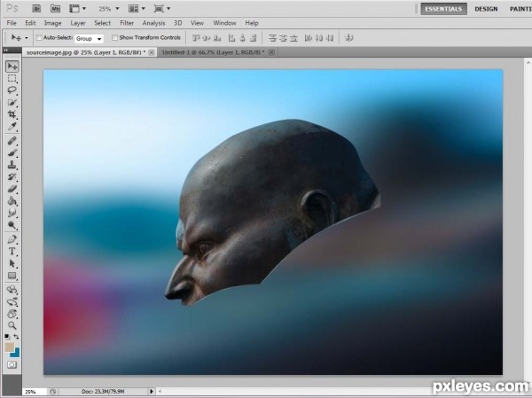
Task: Select the Paint Bucket tool
Action: click(12, 201)
